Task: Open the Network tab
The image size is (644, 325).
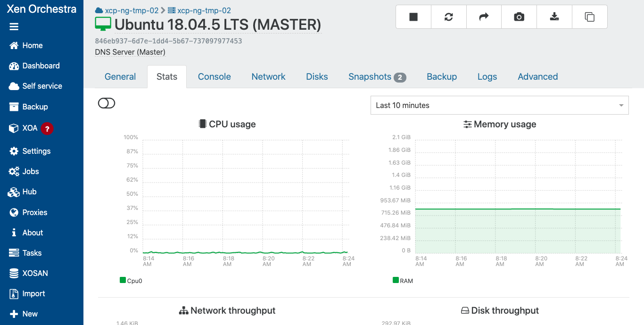Action: 268,77
